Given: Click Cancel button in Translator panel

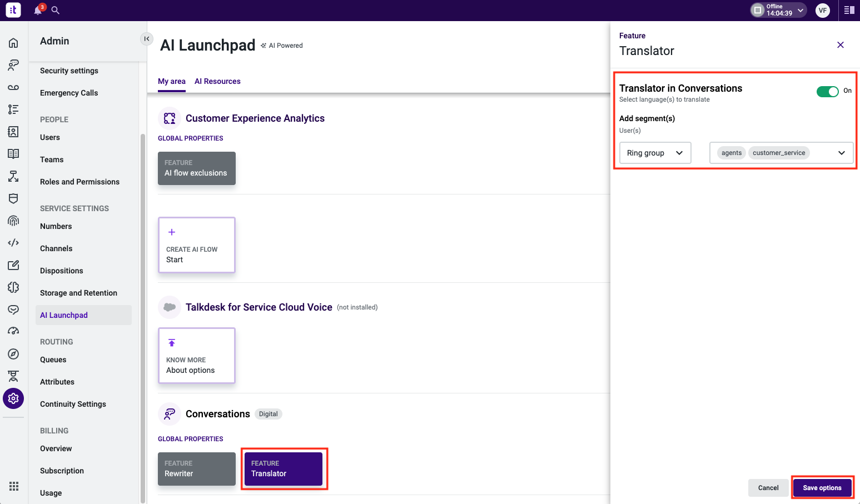Looking at the screenshot, I should point(768,488).
